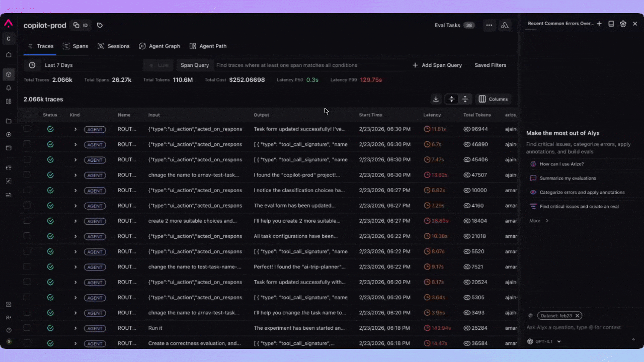Remove the Dataset: feb23 context chip
This screenshot has height=362, width=644.
578,316
